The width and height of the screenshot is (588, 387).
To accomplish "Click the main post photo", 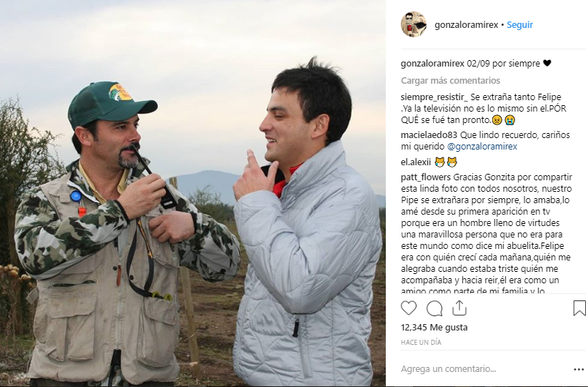I will pos(193,193).
